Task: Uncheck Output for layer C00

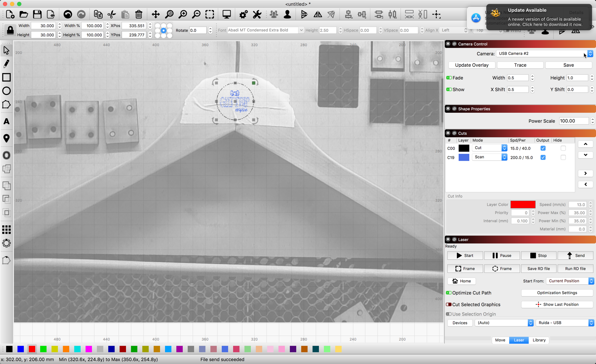Action: tap(543, 148)
